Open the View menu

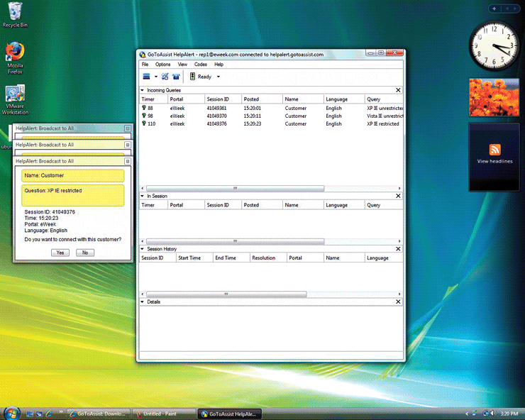[x=182, y=65]
